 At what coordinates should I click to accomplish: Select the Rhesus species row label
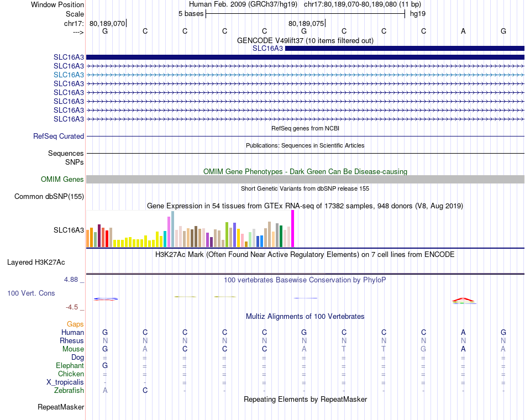coord(72,340)
